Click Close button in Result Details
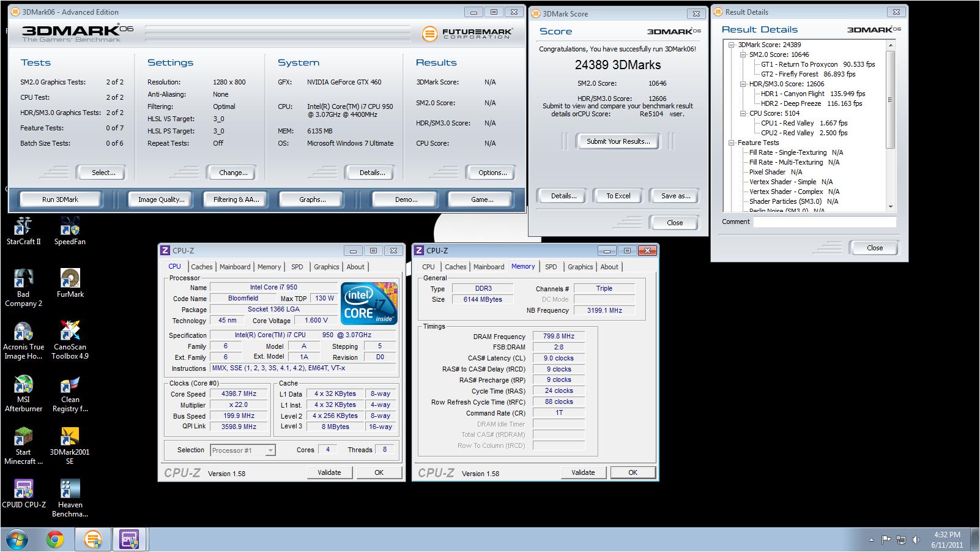Image resolution: width=980 pixels, height=552 pixels. pyautogui.click(x=875, y=248)
